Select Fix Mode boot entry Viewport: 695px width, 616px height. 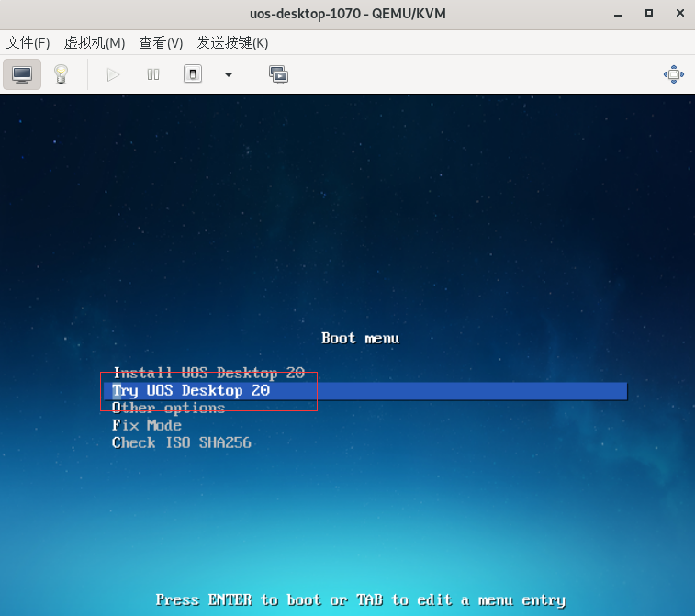tap(147, 425)
